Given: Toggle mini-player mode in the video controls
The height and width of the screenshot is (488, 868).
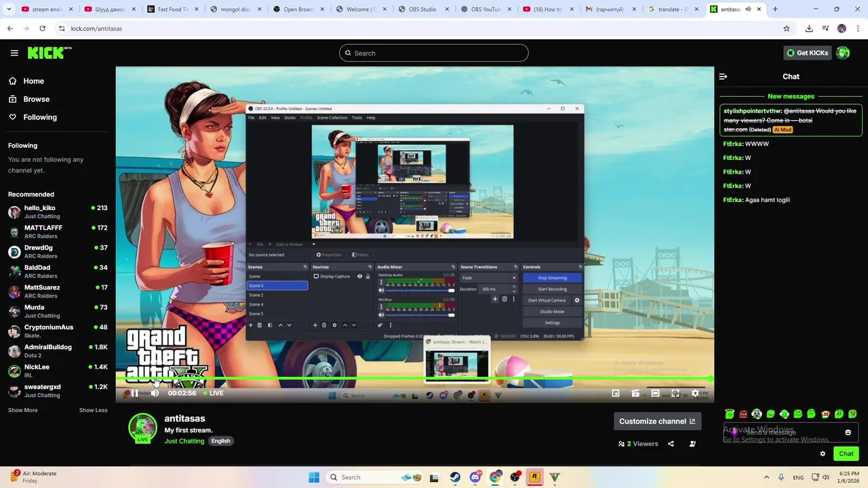Looking at the screenshot, I should [x=616, y=393].
